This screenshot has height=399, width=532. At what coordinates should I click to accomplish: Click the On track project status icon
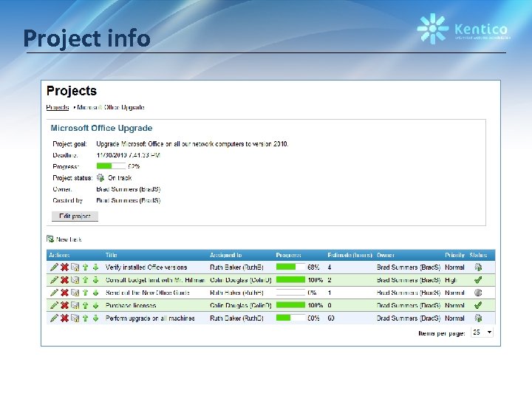(x=100, y=178)
